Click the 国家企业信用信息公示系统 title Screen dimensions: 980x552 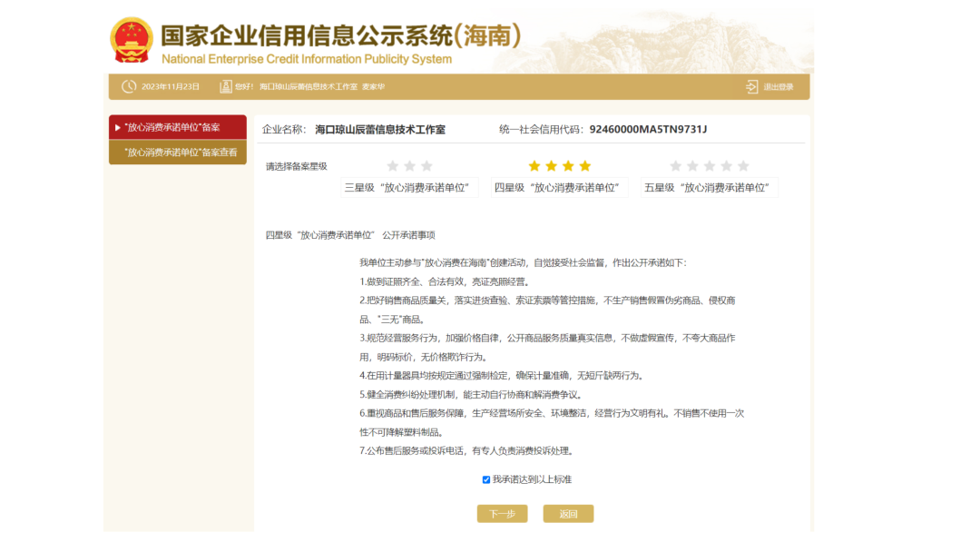(x=341, y=35)
